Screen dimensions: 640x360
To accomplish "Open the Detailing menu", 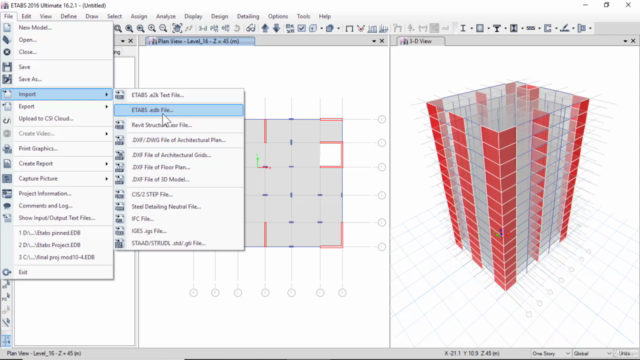I will coord(248,16).
